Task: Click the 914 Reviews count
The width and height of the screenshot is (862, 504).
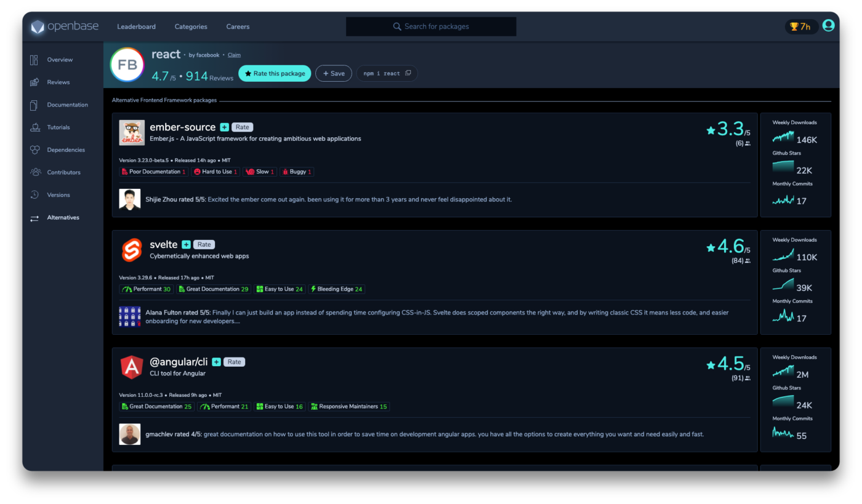Action: (x=209, y=76)
